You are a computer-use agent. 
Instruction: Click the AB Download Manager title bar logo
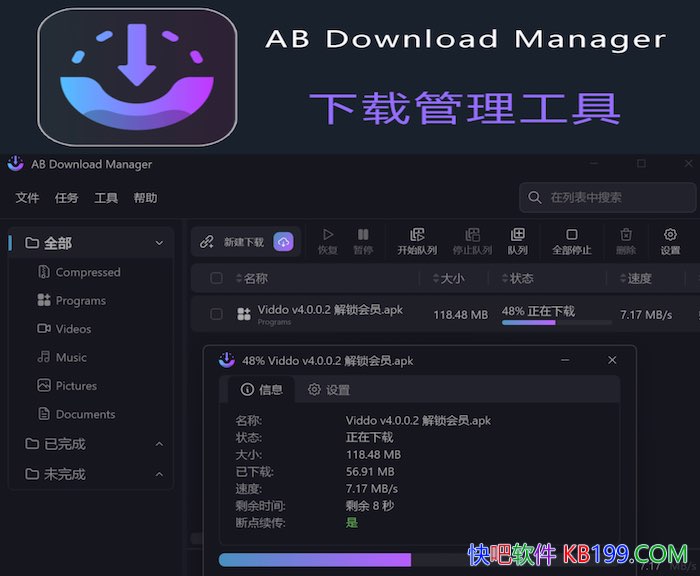tap(16, 164)
